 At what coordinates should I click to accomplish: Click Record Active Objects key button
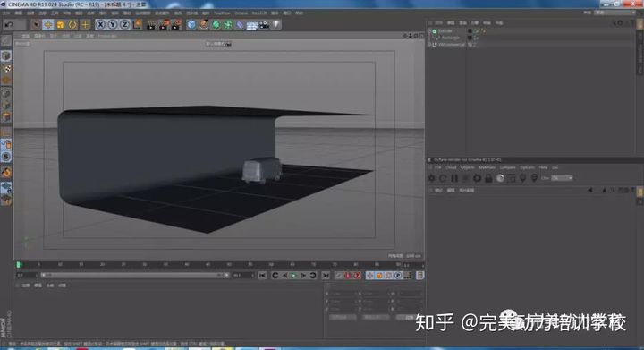coord(338,275)
